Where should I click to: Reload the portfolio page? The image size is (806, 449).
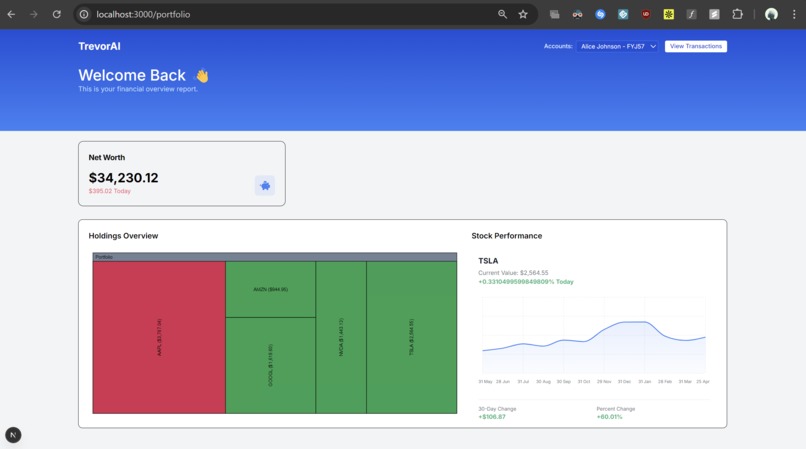coord(57,14)
